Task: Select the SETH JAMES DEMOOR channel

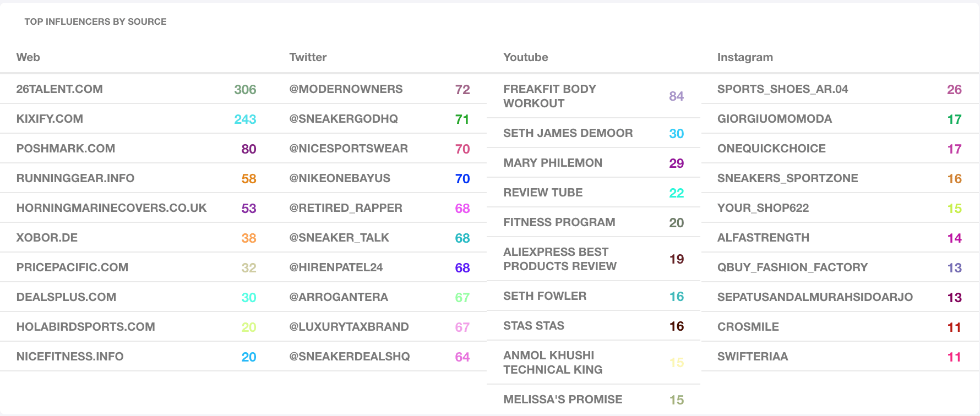Action: tap(568, 133)
